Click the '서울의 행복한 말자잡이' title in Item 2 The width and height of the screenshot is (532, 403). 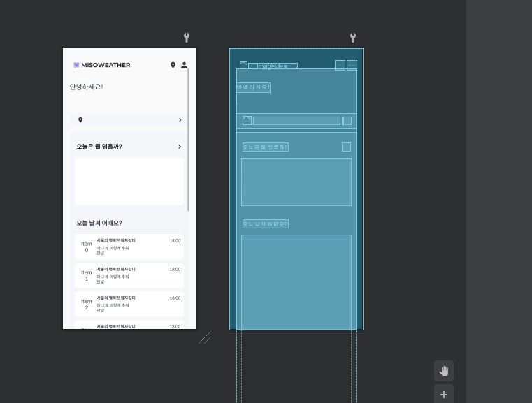point(116,298)
